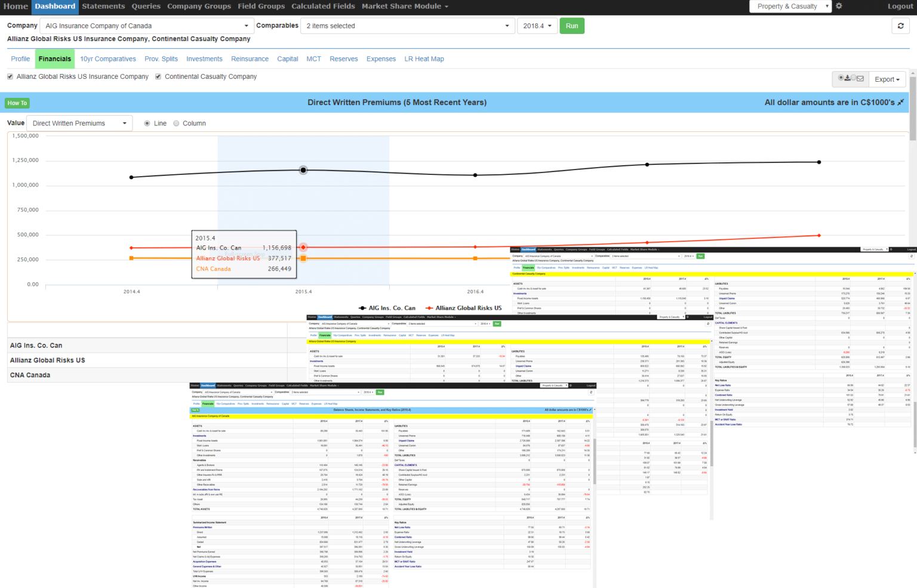Click the email envelope icon
The width and height of the screenshot is (917, 588).
[x=860, y=78]
